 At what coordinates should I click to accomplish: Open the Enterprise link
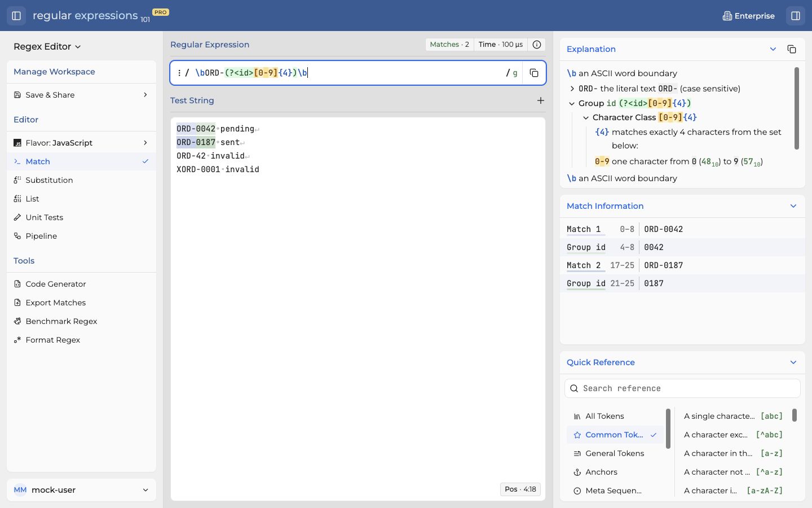(749, 16)
